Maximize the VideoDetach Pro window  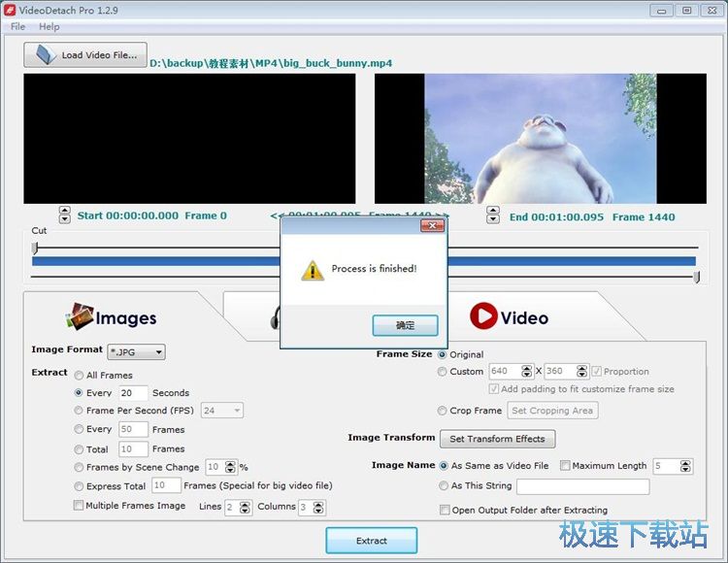coord(687,11)
